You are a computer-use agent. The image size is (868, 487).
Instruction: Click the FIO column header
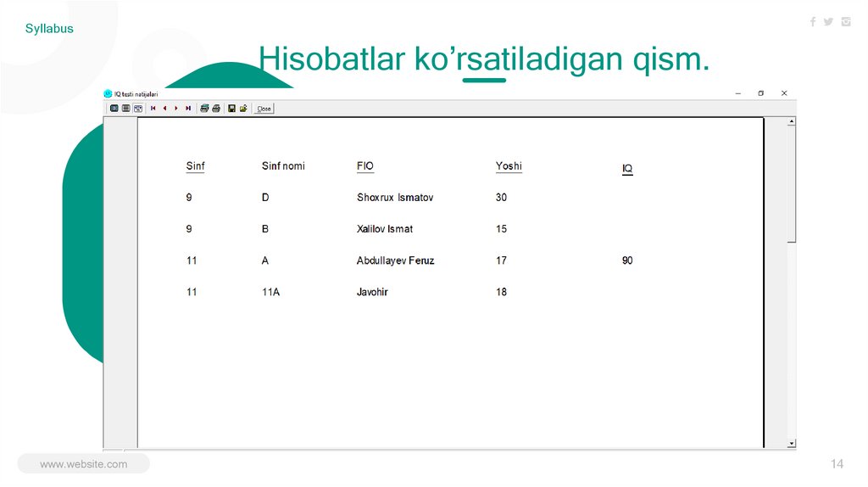pos(365,166)
